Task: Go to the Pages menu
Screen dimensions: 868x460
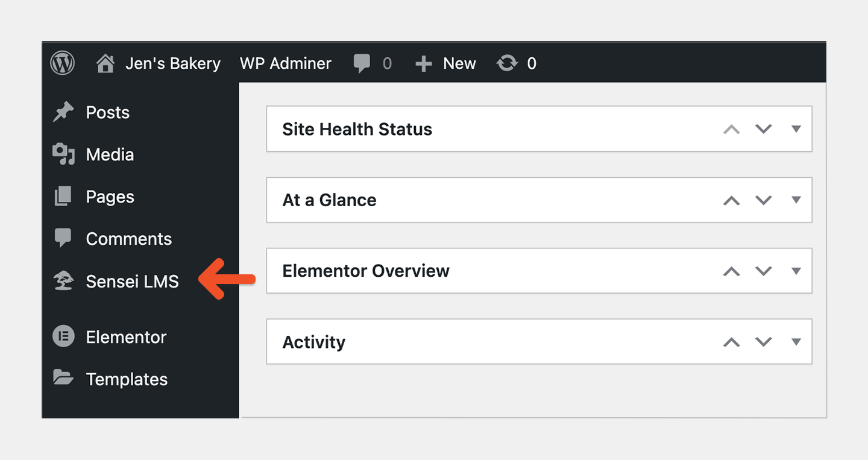Action: tap(110, 197)
